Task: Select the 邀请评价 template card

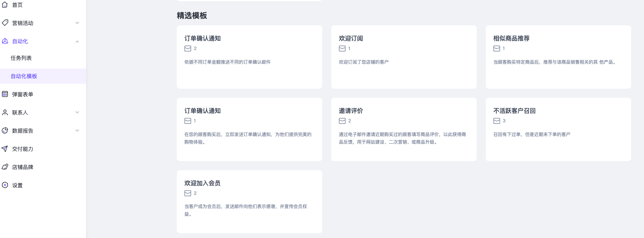Action: click(404, 129)
